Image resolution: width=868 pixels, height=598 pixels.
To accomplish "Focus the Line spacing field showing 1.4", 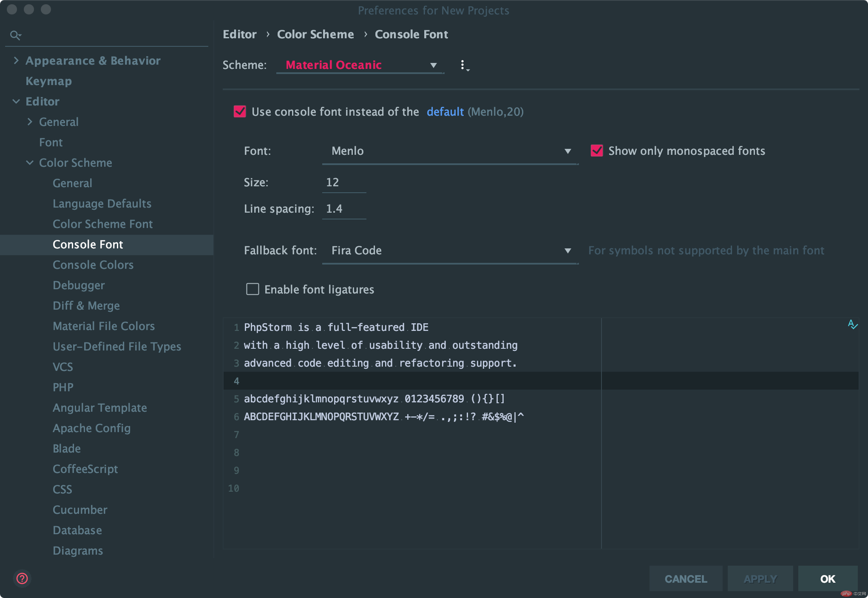I will (344, 209).
